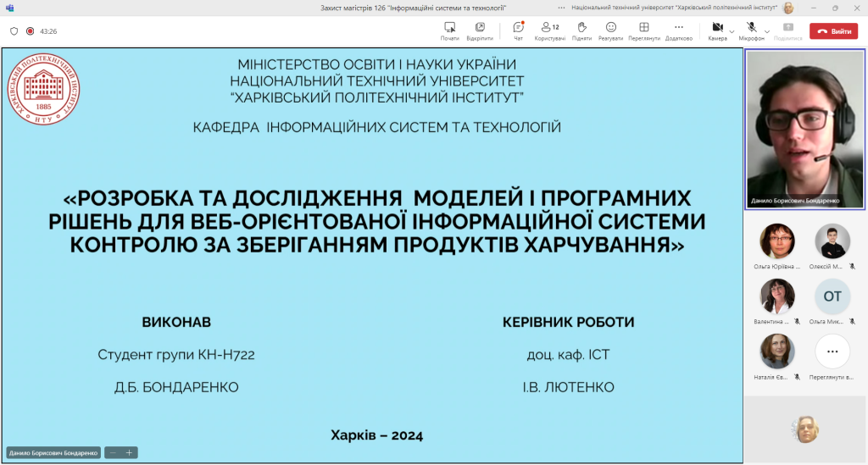Zoom out shared content with minus
868x465 pixels.
coord(113,453)
